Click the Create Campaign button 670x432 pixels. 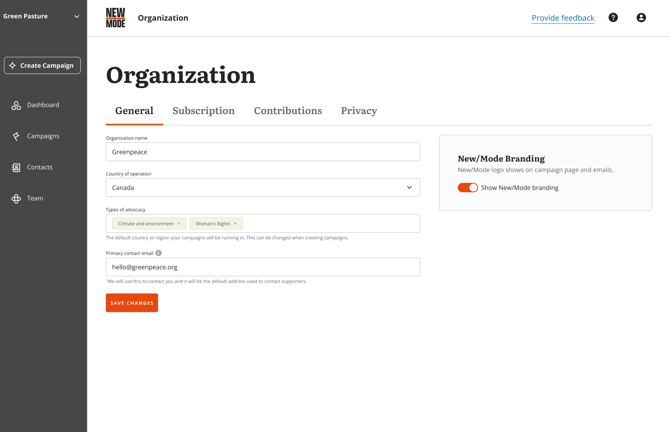[x=42, y=66]
